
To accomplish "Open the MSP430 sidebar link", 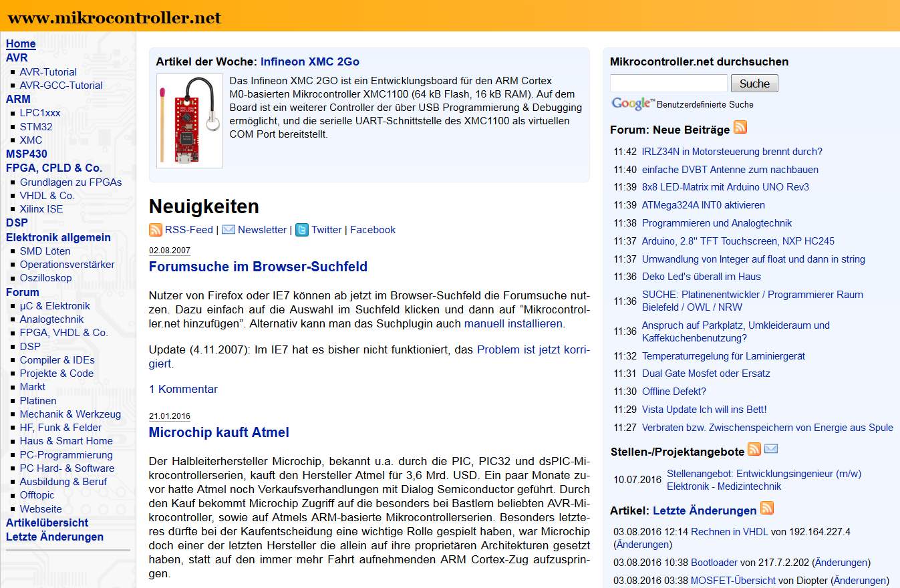I will tap(27, 154).
